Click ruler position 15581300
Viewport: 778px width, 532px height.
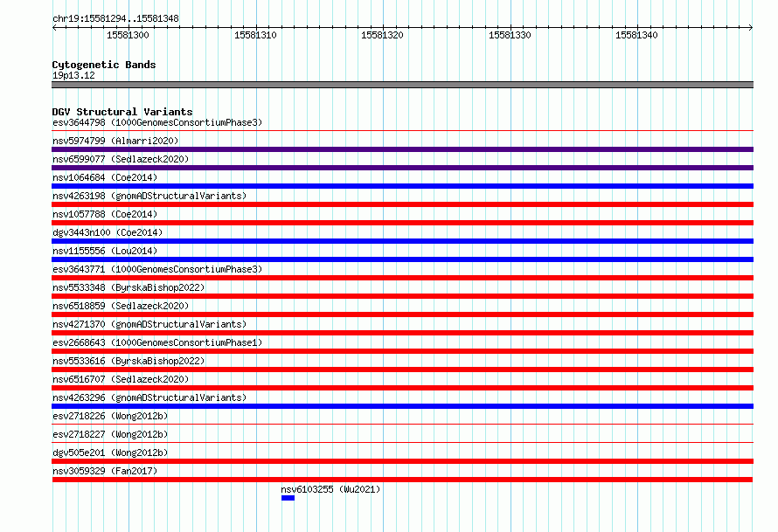pyautogui.click(x=128, y=35)
